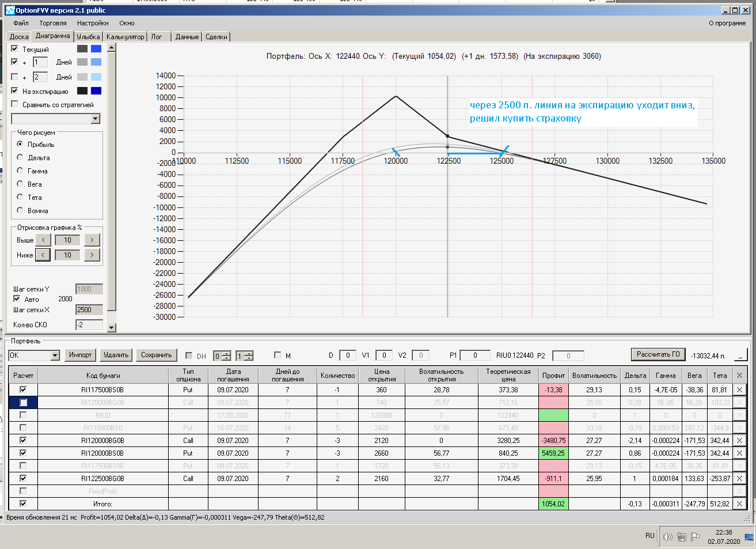Collapse portfolio panel with underscore button

click(739, 355)
